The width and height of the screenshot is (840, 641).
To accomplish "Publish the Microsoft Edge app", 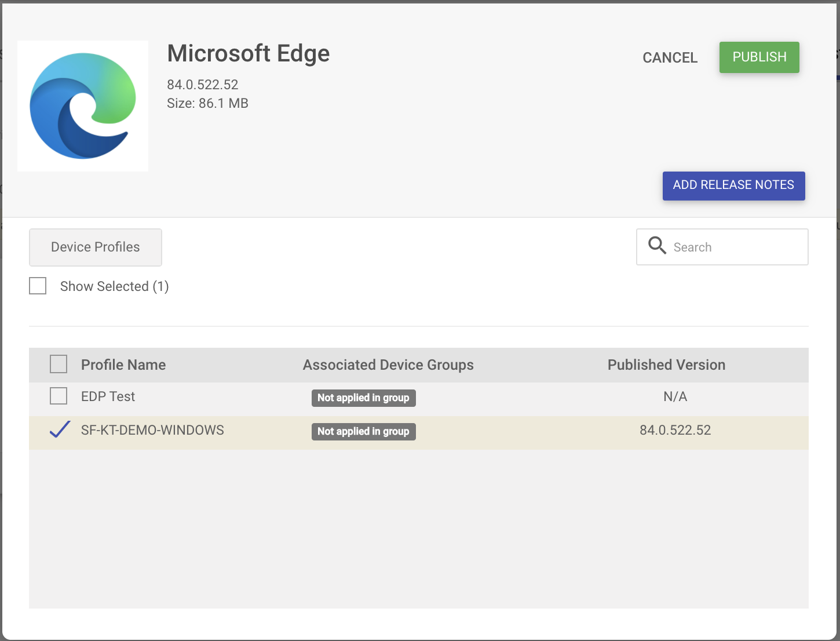I will pos(759,57).
